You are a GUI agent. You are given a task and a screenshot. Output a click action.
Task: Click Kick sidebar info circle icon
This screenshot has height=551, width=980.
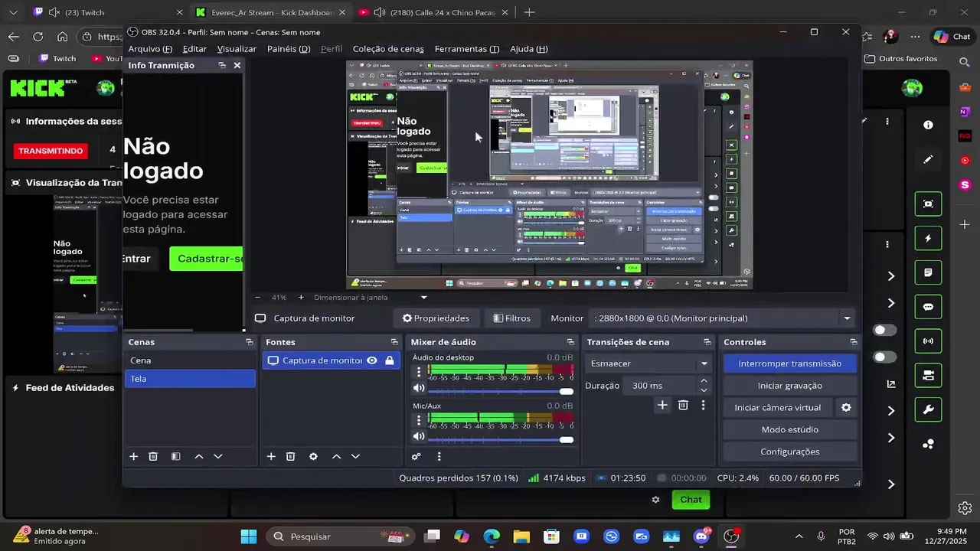pos(928,125)
